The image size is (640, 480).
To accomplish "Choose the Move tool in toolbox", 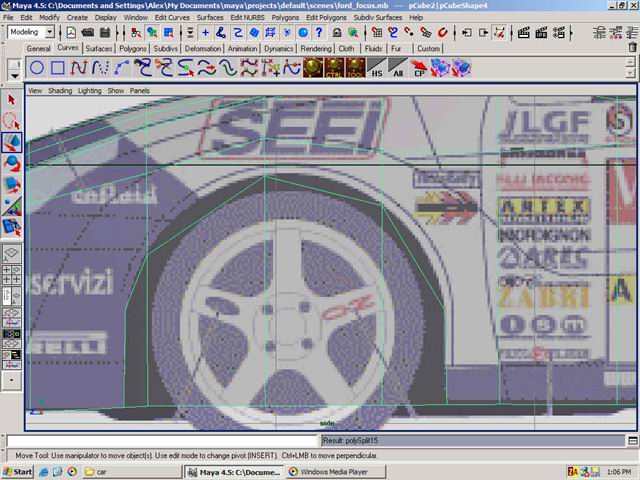I will click(x=12, y=142).
